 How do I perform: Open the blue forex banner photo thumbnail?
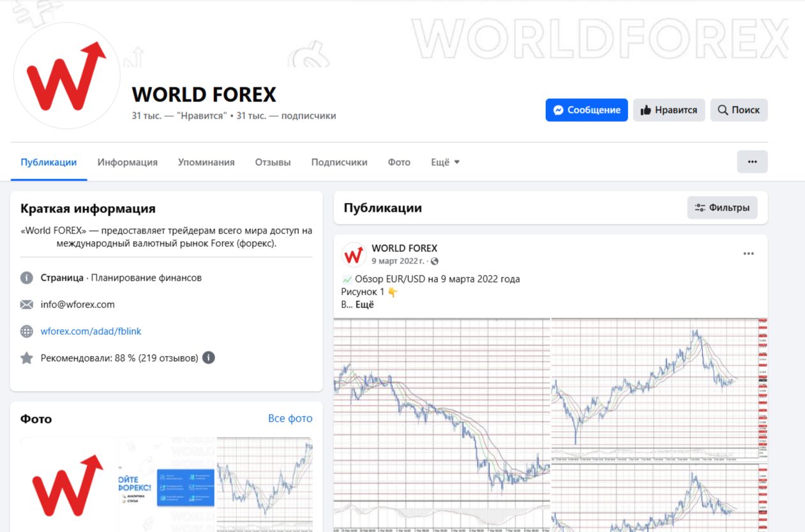[x=167, y=484]
